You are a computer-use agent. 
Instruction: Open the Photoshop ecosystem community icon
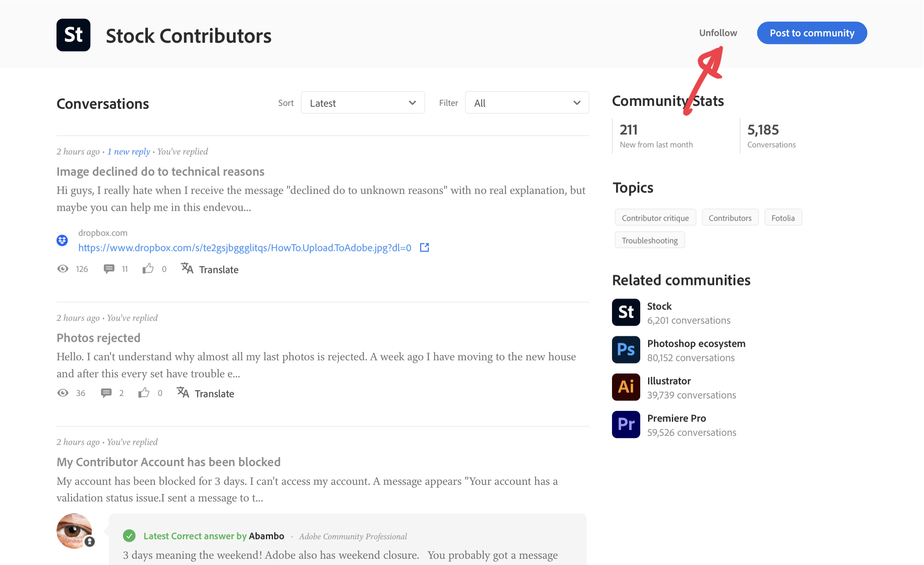point(626,350)
